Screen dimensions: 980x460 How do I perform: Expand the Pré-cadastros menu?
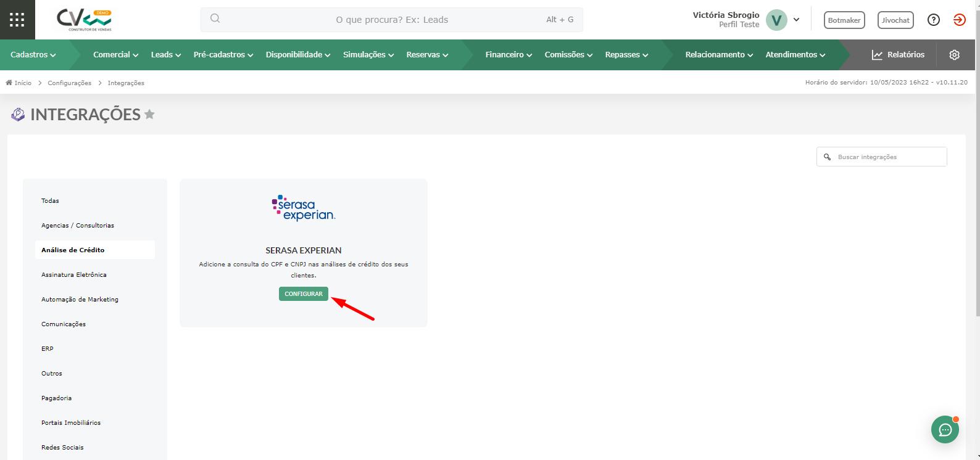(223, 55)
